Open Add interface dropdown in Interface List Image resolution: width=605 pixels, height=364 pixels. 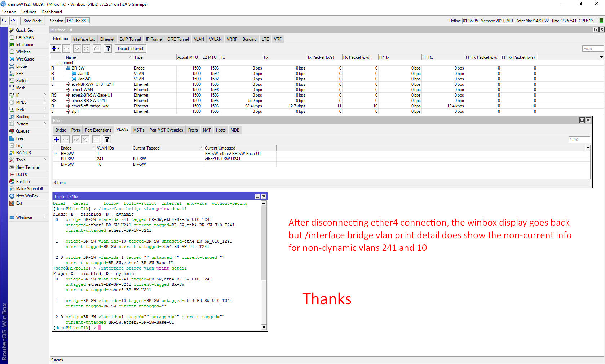coord(56,49)
